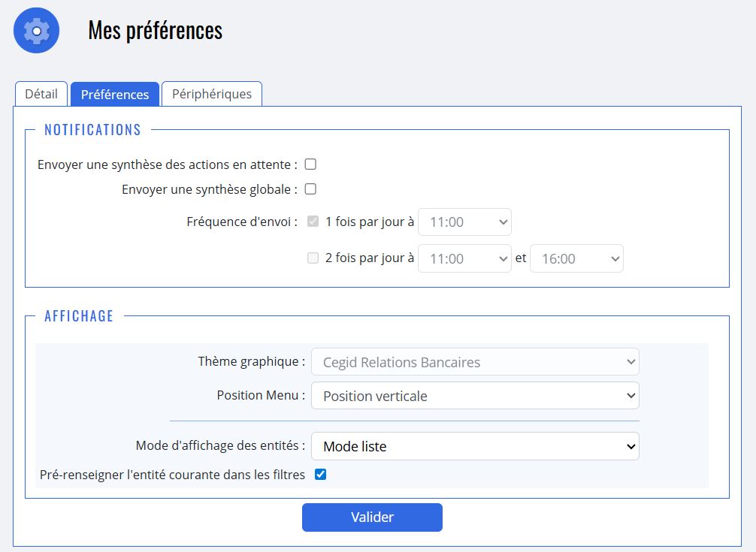Open the Périphériques tab

click(212, 94)
